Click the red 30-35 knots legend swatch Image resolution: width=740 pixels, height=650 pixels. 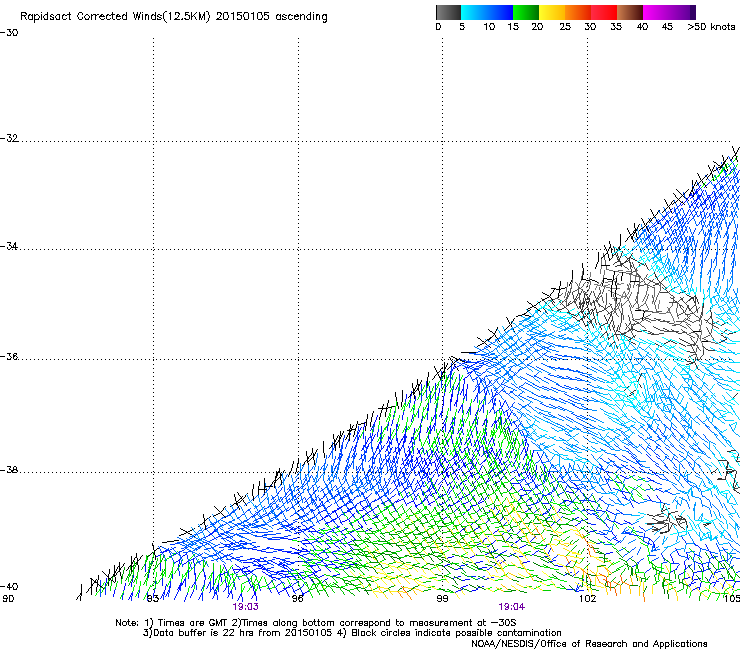(x=604, y=12)
